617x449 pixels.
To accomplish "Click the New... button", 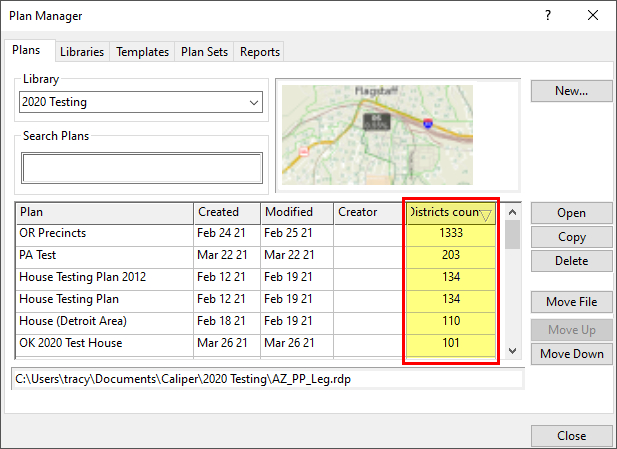I will [x=571, y=91].
